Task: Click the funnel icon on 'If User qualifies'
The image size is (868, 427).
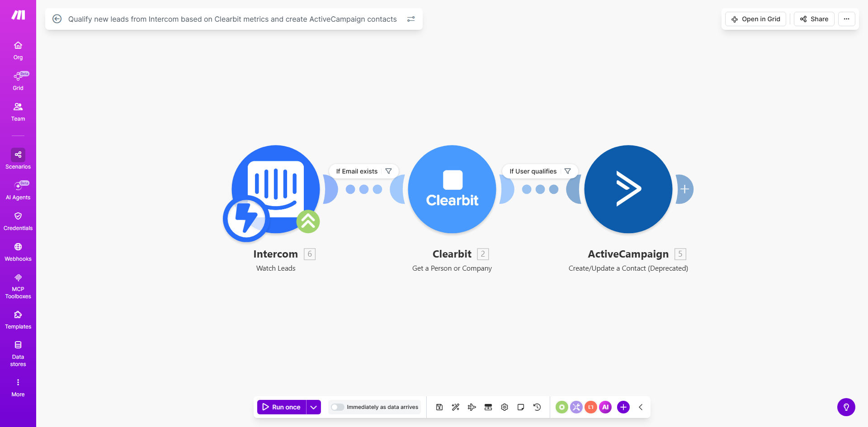Action: coord(568,171)
